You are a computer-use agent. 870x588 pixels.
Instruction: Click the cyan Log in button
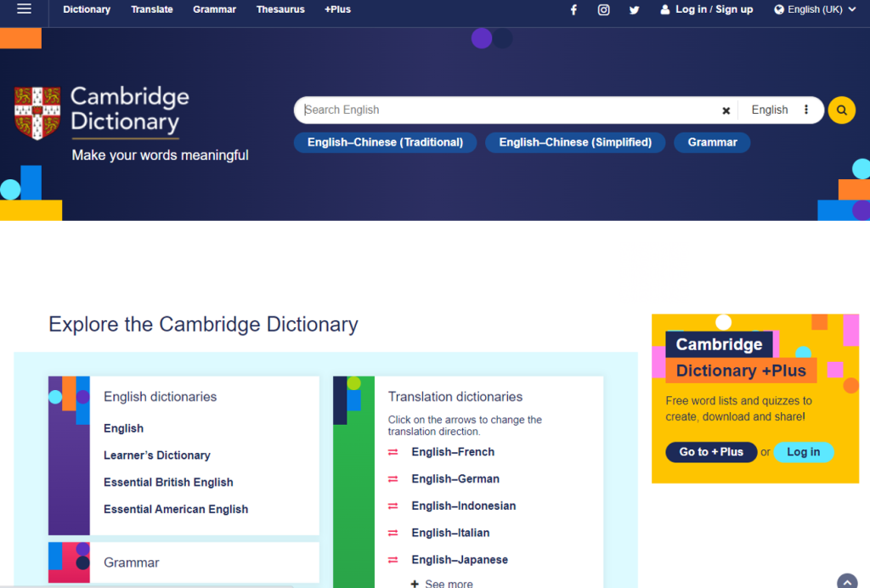click(x=804, y=452)
